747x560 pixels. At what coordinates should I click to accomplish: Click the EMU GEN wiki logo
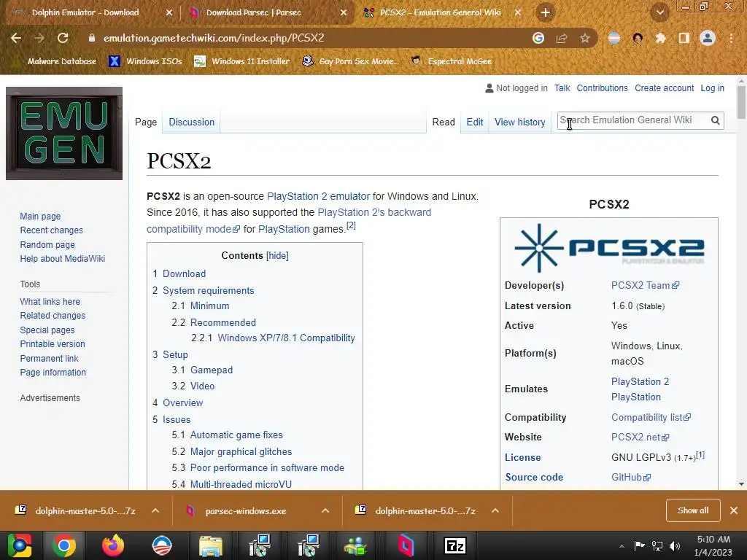pyautogui.click(x=64, y=133)
